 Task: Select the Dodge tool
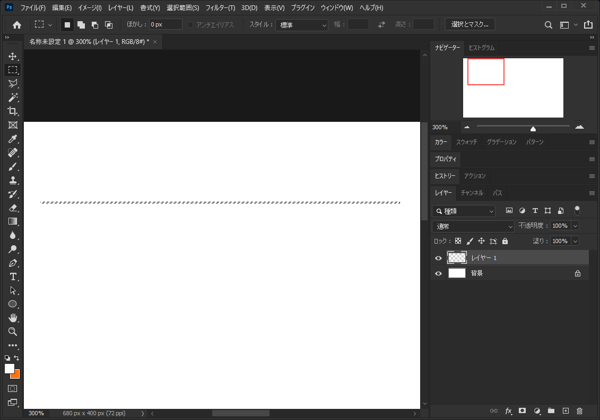point(13,249)
